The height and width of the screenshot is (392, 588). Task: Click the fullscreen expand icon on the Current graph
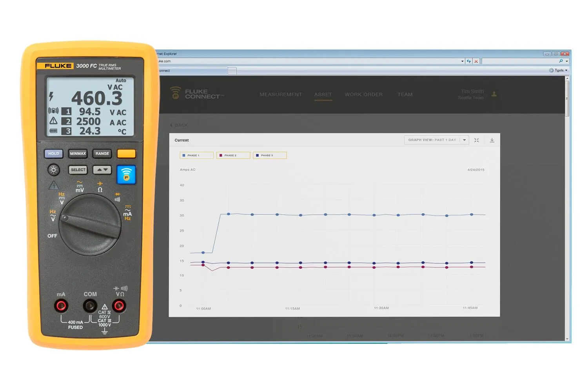pos(477,140)
